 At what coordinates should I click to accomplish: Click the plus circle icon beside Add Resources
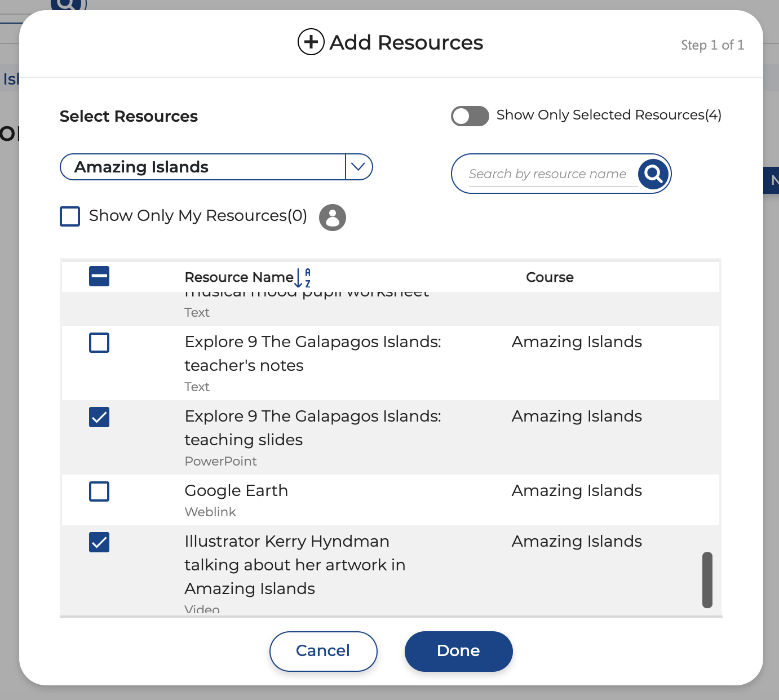311,42
